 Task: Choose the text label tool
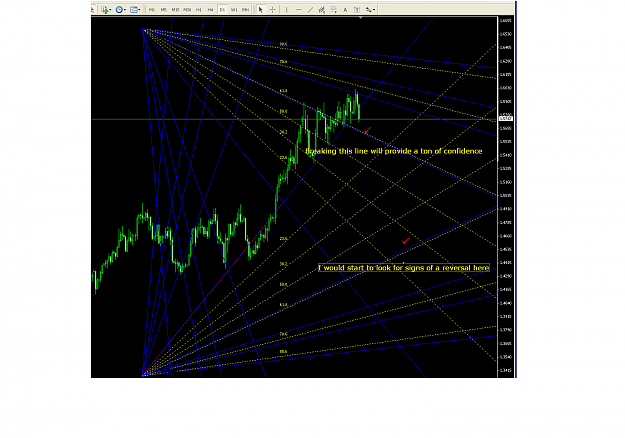pos(357,10)
